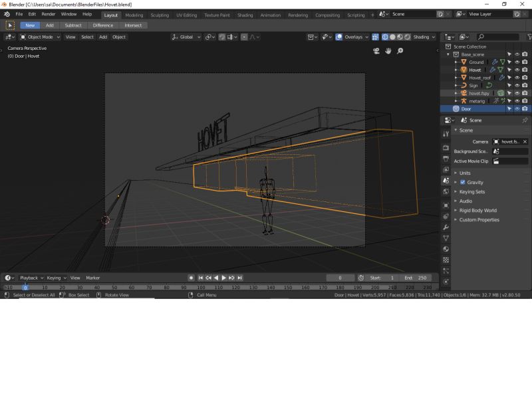Clear the hovet.fspy camera assignment with the X

click(525, 142)
